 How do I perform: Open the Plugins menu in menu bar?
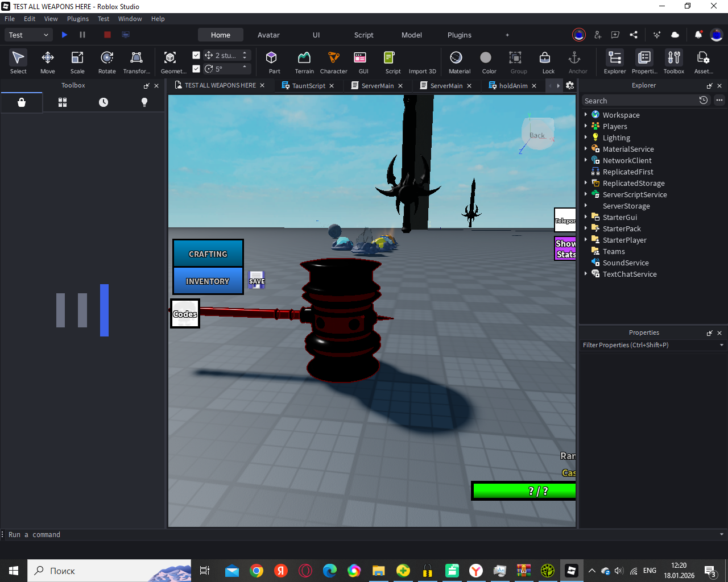(x=78, y=19)
